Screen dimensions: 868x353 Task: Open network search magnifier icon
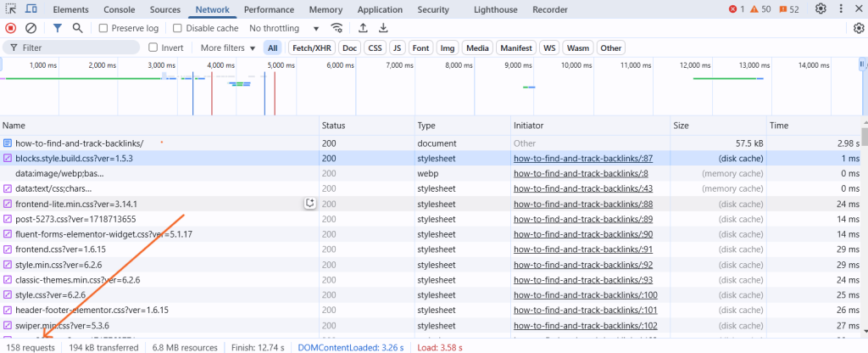point(77,28)
